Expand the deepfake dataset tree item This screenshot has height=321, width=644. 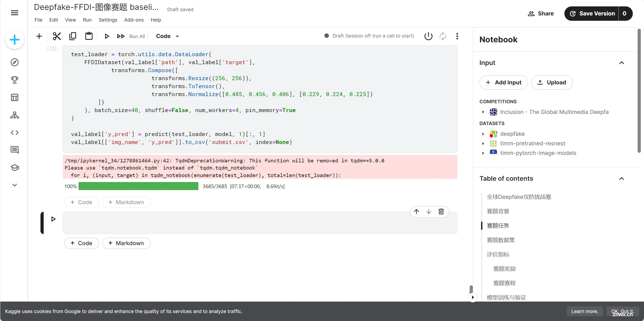(483, 134)
